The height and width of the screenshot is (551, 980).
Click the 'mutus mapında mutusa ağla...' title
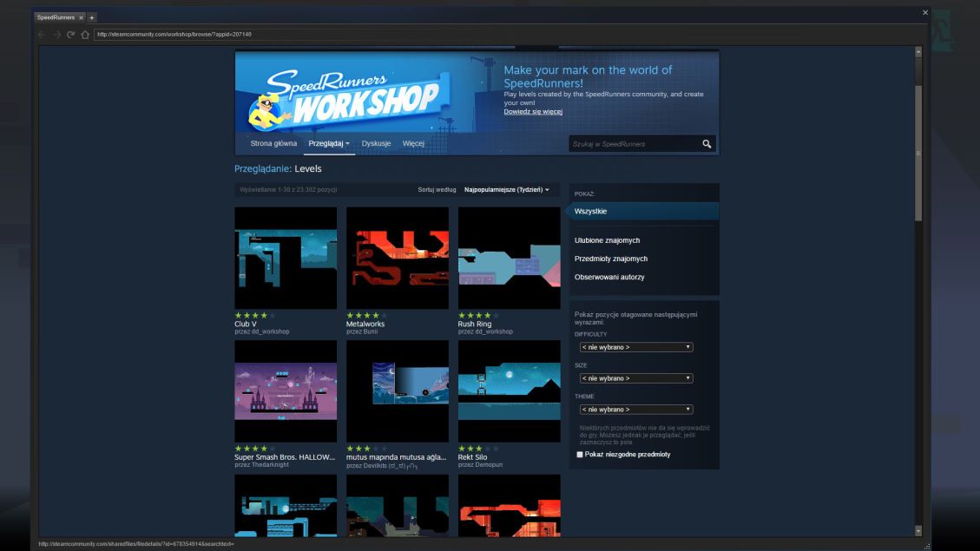pos(396,456)
